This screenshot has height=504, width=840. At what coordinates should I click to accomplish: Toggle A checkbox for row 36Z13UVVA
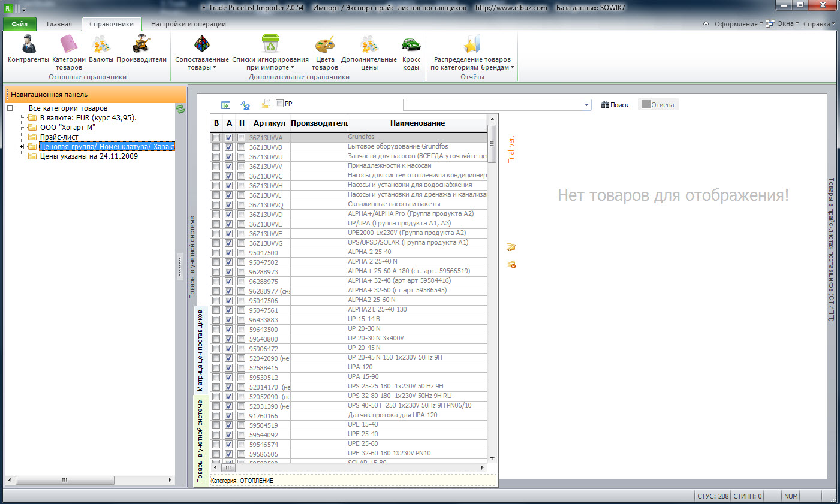coord(228,138)
